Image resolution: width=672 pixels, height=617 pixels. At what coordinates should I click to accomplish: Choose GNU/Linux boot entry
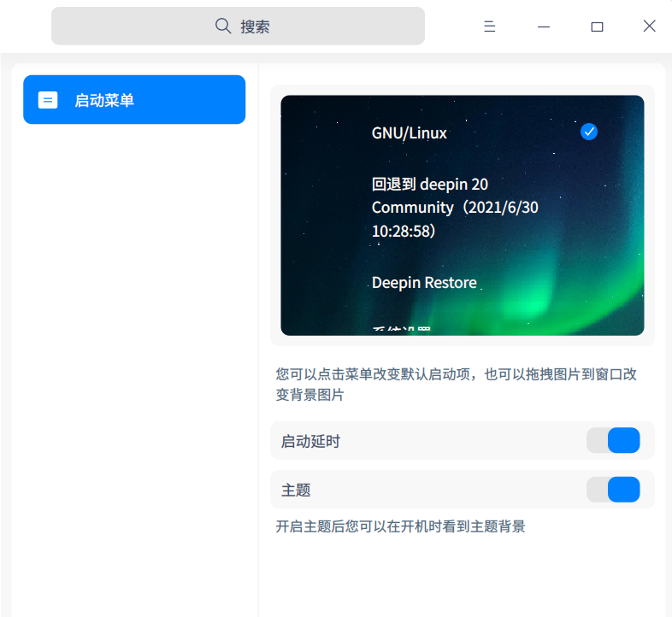410,132
